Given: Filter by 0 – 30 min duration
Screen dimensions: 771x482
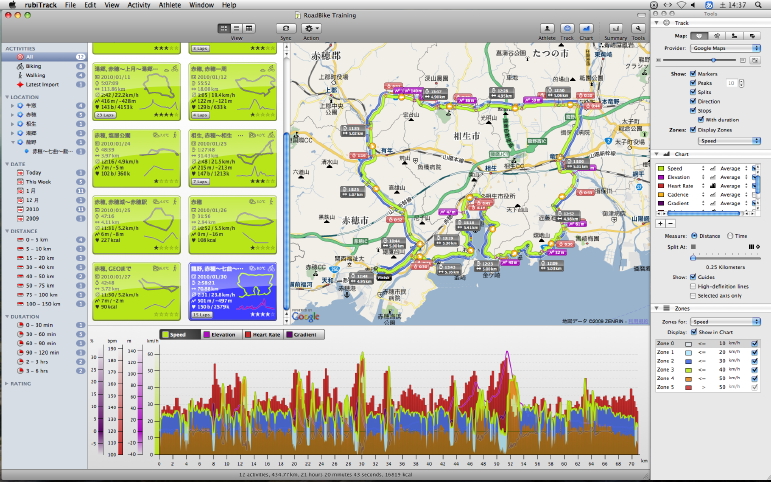Looking at the screenshot, I should [x=44, y=325].
